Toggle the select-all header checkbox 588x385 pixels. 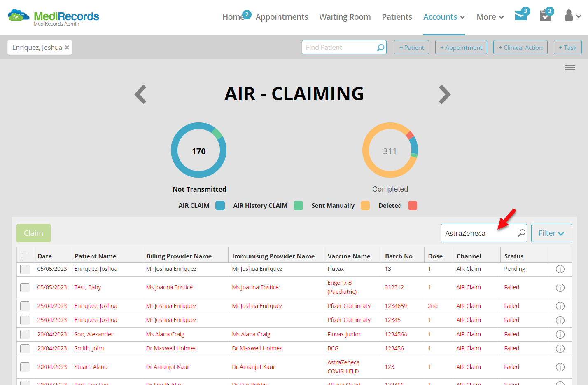[25, 255]
